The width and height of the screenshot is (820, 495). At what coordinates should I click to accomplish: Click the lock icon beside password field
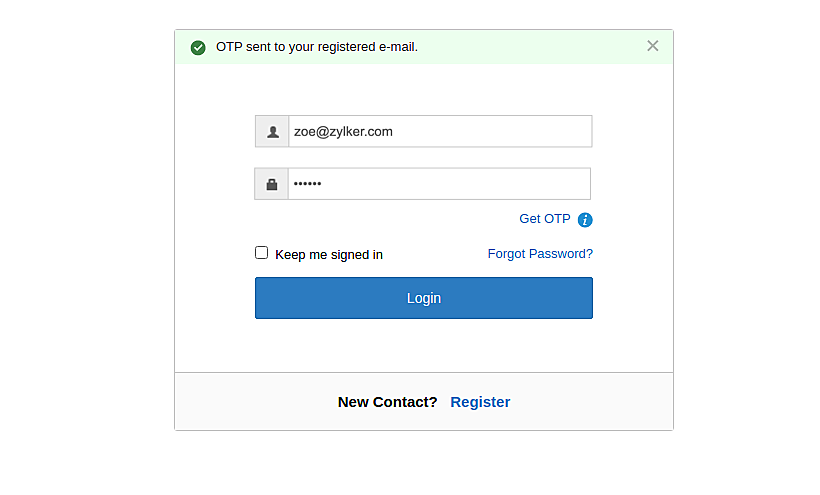tap(272, 184)
